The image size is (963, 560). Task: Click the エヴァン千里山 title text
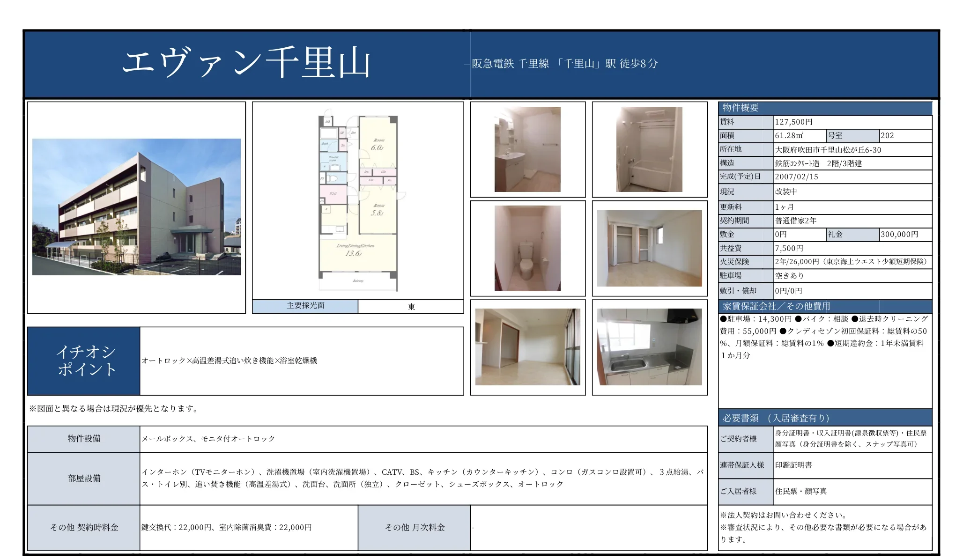[x=246, y=63]
